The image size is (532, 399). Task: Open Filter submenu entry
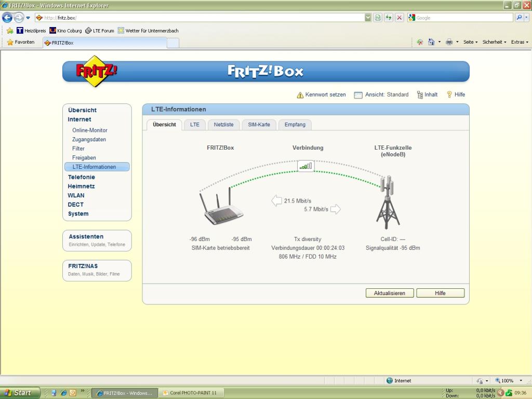tap(78, 149)
